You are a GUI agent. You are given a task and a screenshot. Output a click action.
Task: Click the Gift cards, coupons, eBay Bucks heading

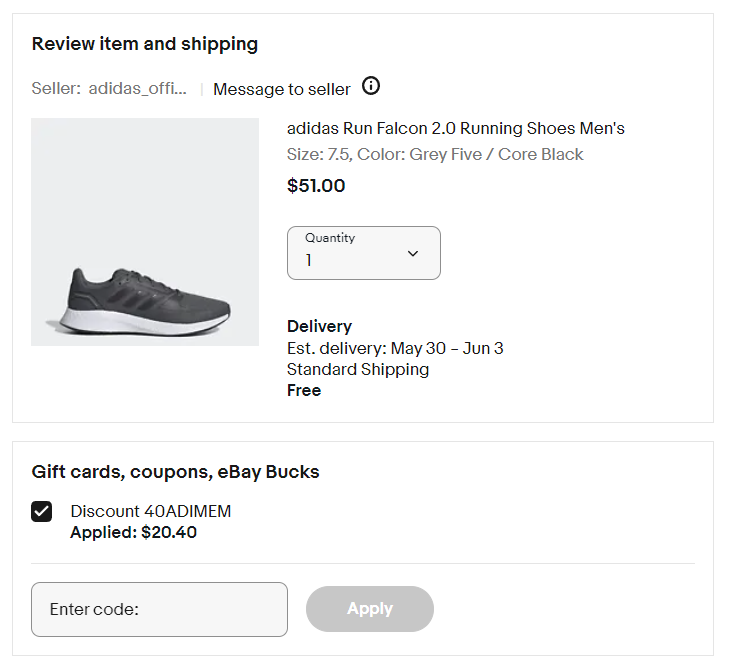coord(175,472)
